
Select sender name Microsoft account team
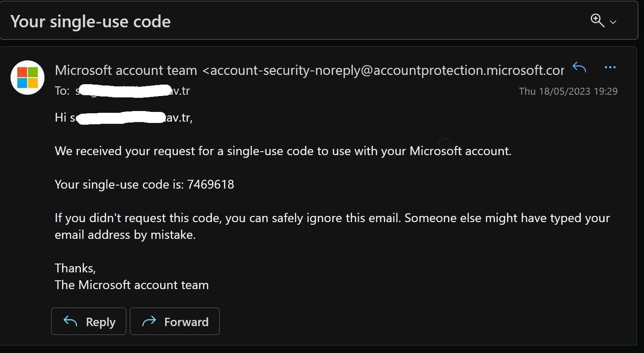pyautogui.click(x=126, y=70)
